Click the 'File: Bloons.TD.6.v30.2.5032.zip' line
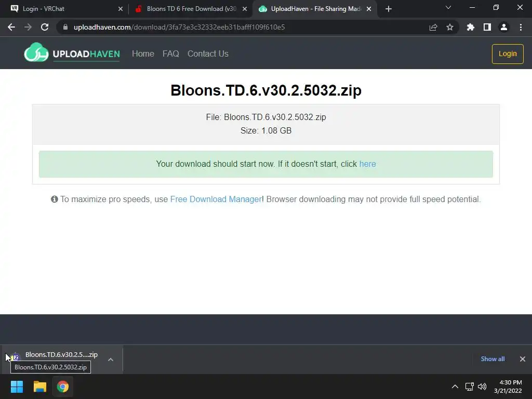This screenshot has width=532, height=399. click(266, 117)
